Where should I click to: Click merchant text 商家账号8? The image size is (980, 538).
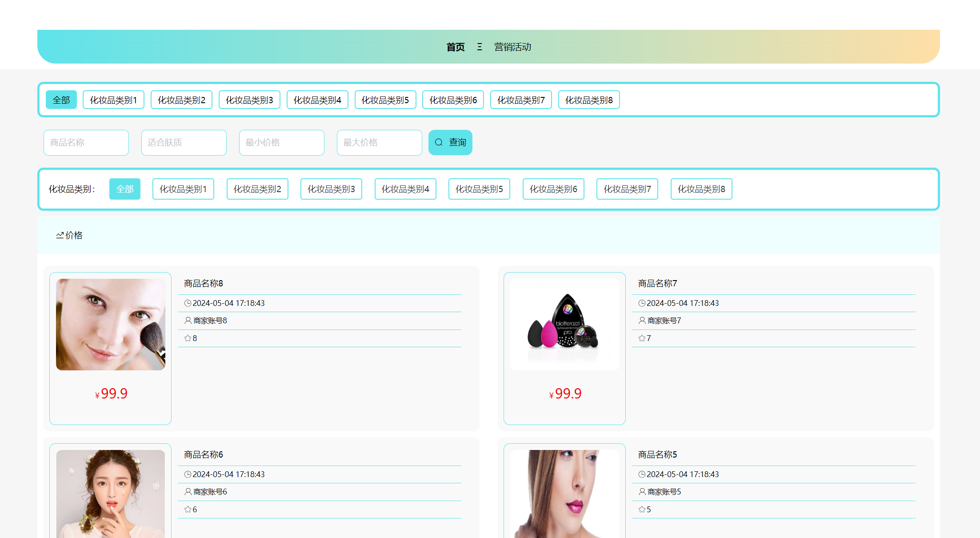[210, 321]
